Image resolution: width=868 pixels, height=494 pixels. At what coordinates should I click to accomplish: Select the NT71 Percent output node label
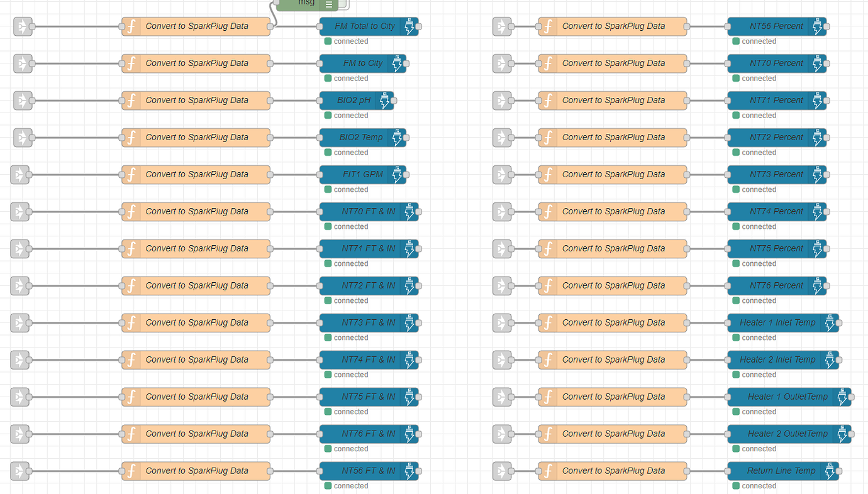click(x=776, y=101)
